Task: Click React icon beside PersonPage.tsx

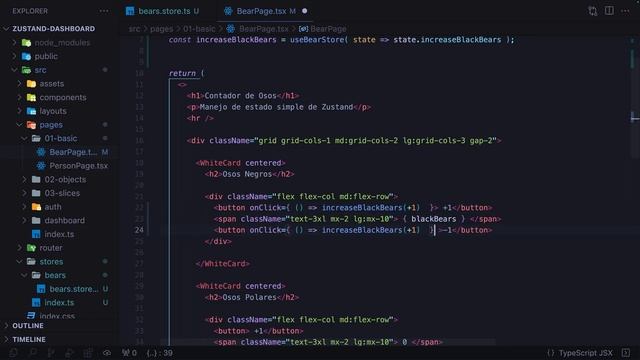Action: coord(41,166)
